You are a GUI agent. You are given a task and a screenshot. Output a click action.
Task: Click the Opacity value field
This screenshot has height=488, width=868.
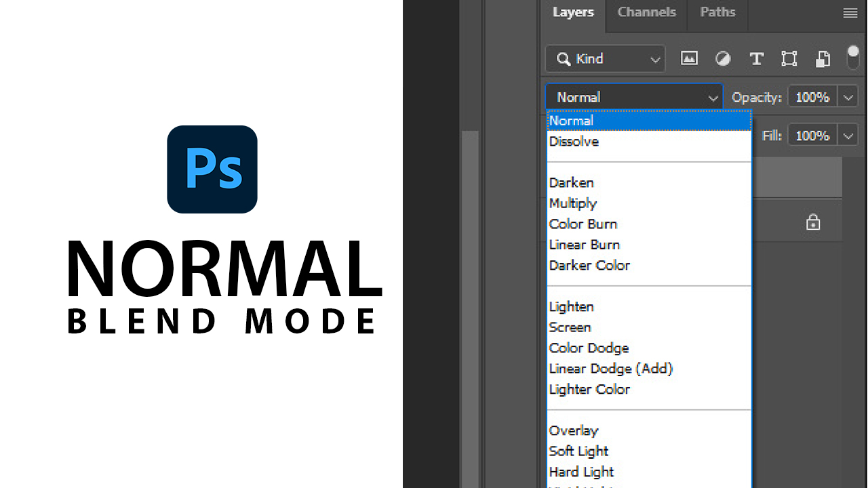click(x=812, y=96)
